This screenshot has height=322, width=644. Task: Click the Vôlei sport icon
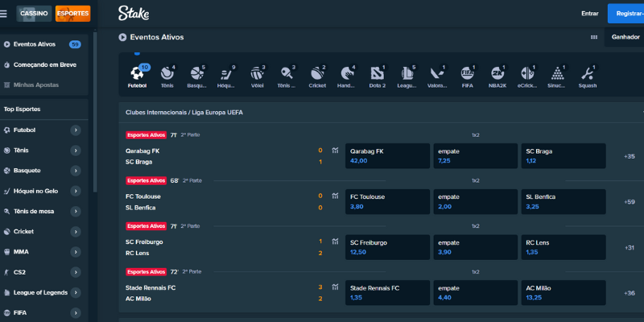(x=257, y=75)
